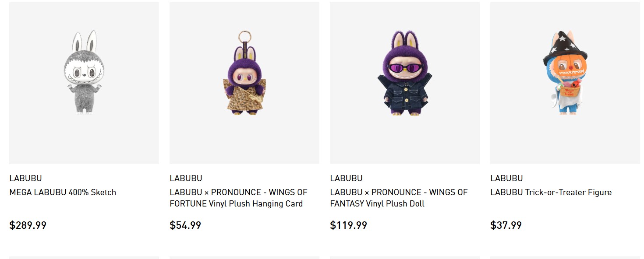Open the MEGA LABUBU 400% Sketch product image
644x259 pixels.
coord(84,83)
